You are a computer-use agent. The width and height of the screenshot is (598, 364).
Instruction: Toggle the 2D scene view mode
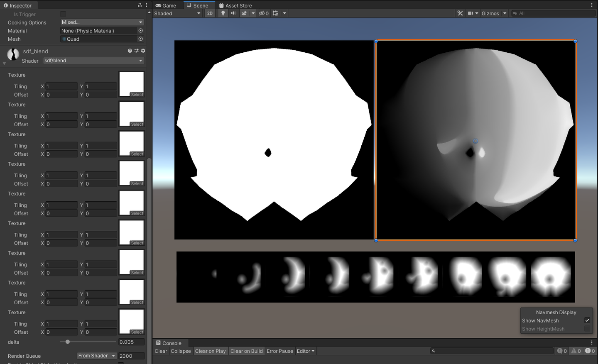(210, 13)
